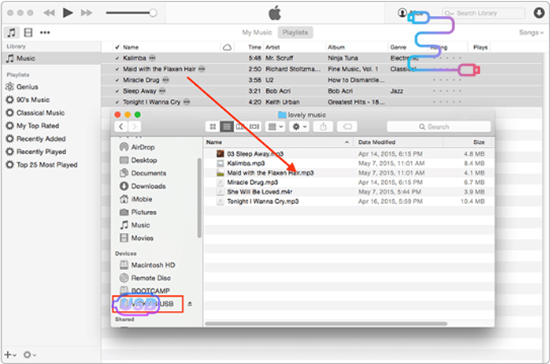Open the more media types ellipsis
Screen dimensions: 550x364
click(45, 33)
